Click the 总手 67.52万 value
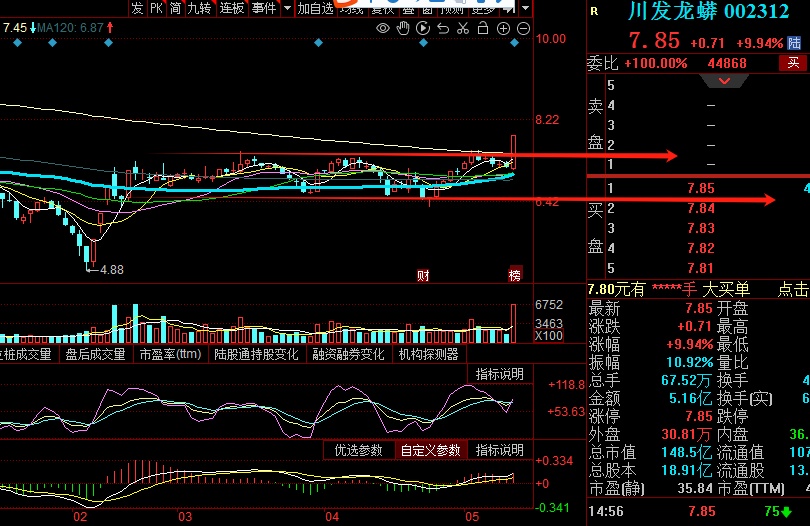Screen dimensions: 810x526 (x=686, y=380)
